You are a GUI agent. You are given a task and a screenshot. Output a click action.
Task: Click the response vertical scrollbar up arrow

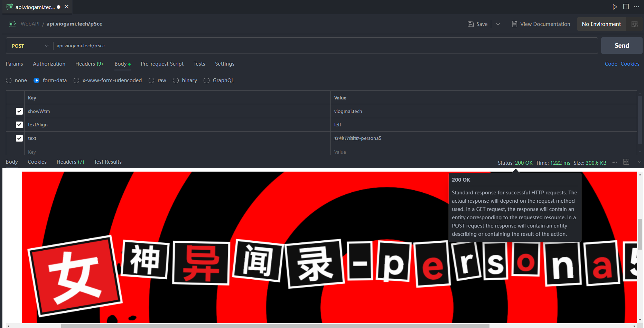coord(640,175)
